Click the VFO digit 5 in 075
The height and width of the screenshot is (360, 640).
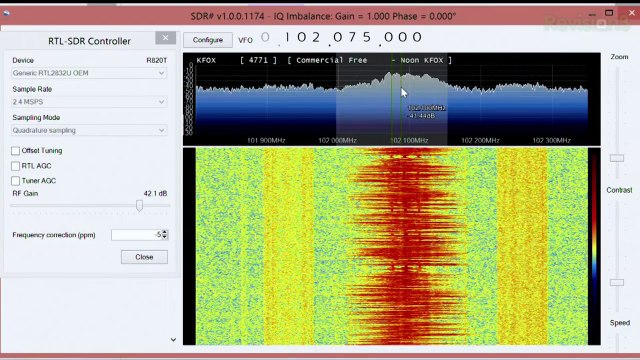(367, 38)
